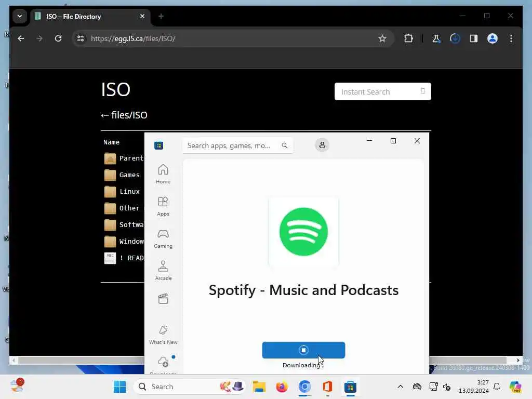Focus the Search apps, games field
This screenshot has height=399, width=532.
coord(237,145)
